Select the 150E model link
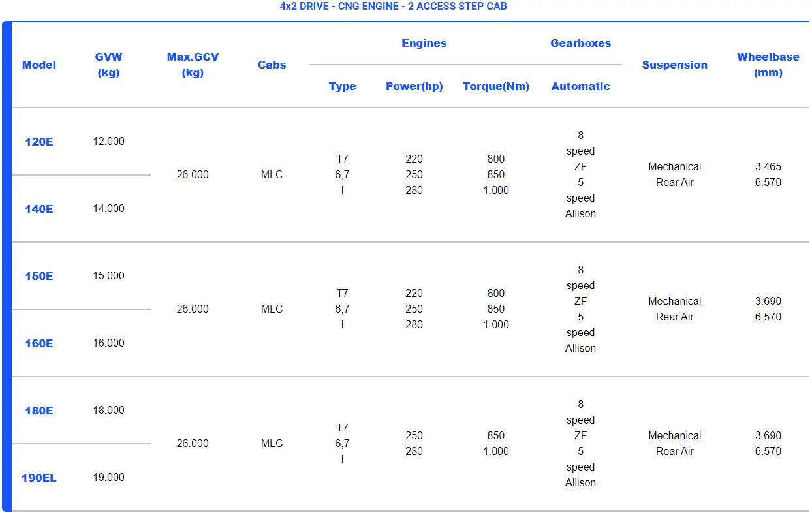 point(39,276)
